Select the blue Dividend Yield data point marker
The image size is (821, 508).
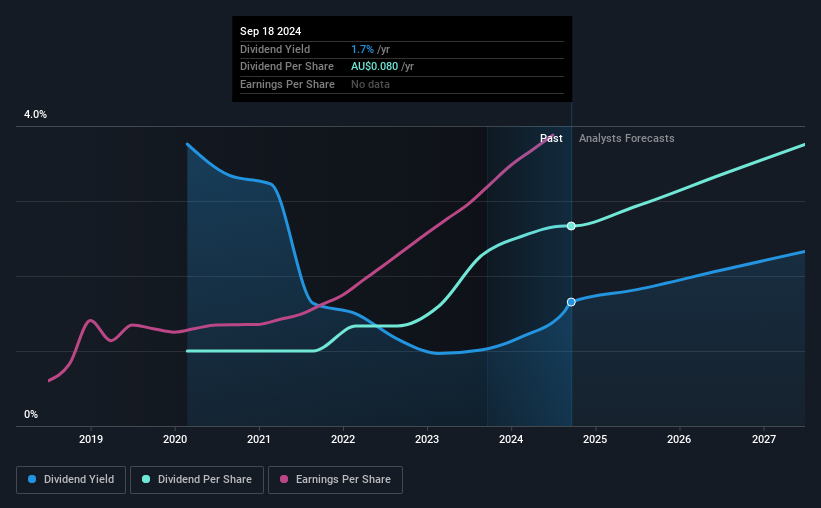coord(571,302)
